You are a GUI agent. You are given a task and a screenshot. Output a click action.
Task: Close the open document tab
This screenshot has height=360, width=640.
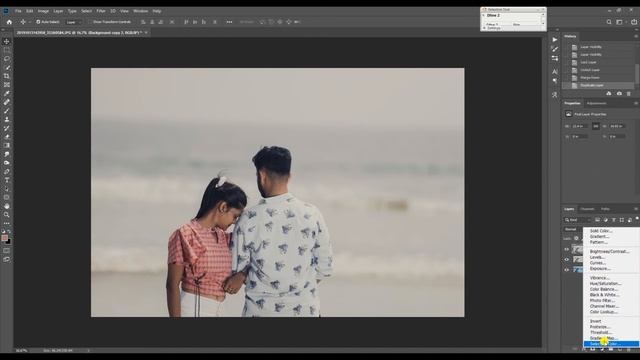[x=146, y=32]
